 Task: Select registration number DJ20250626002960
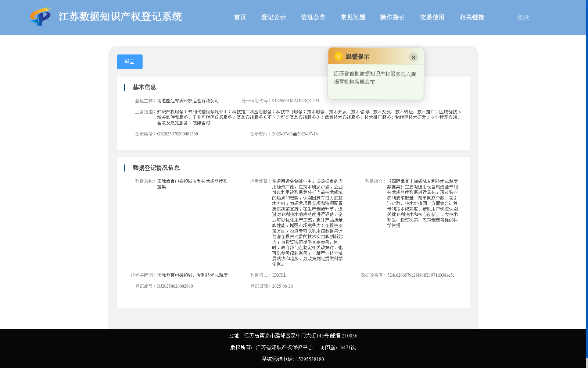pyautogui.click(x=175, y=286)
